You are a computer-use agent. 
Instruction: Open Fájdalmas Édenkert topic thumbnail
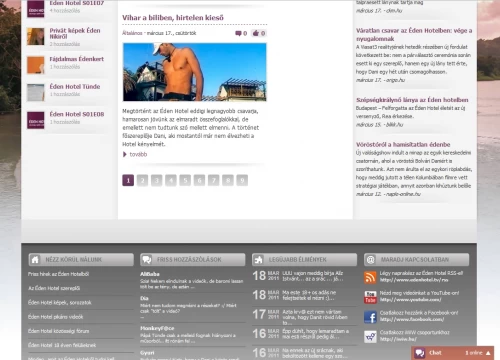coord(36,65)
